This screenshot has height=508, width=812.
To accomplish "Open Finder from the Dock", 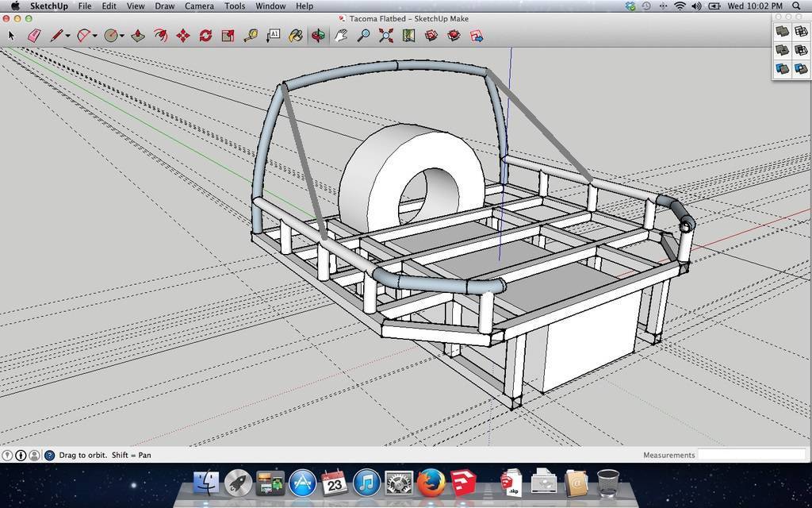I will click(206, 483).
